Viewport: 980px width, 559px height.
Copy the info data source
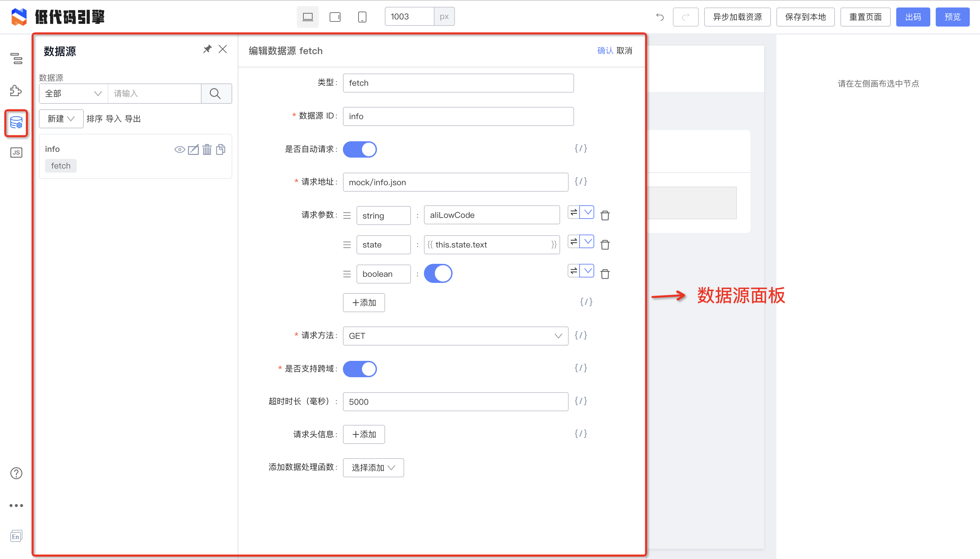pos(221,149)
